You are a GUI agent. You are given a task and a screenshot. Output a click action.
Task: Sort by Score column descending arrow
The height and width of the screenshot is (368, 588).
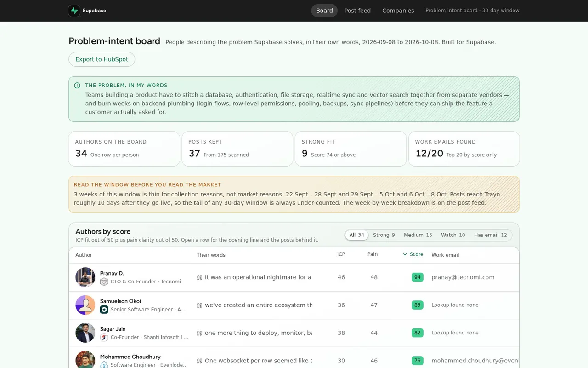point(405,254)
